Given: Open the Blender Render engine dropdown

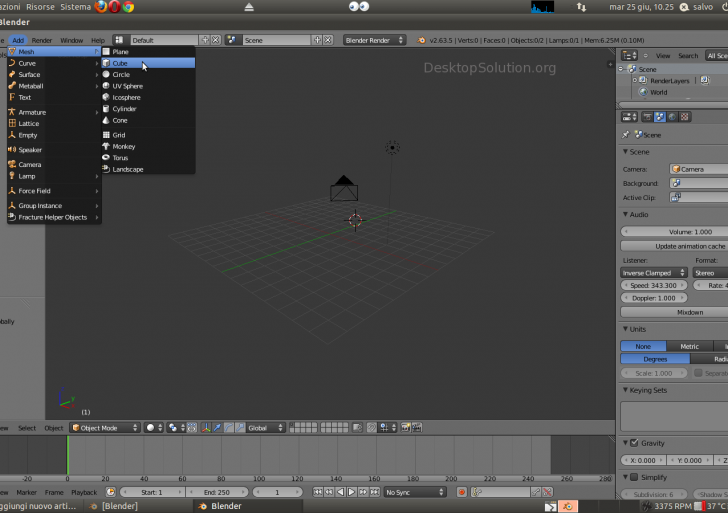Looking at the screenshot, I should [374, 40].
